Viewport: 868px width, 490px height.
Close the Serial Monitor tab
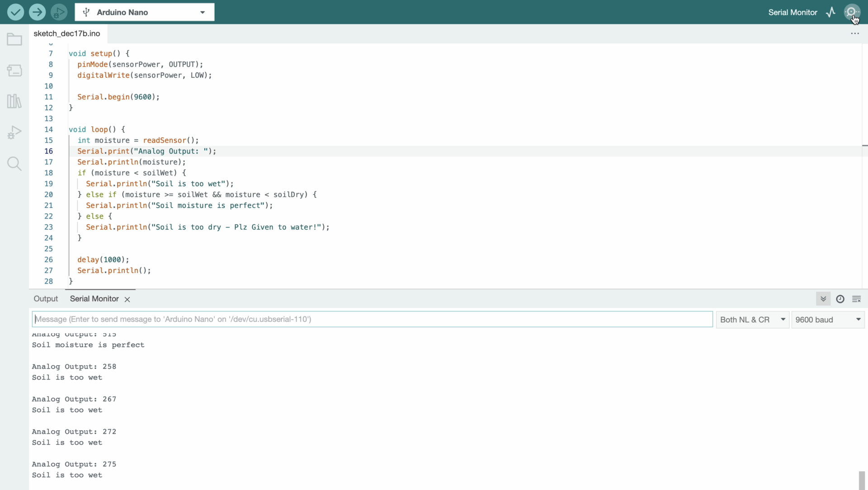[127, 299]
